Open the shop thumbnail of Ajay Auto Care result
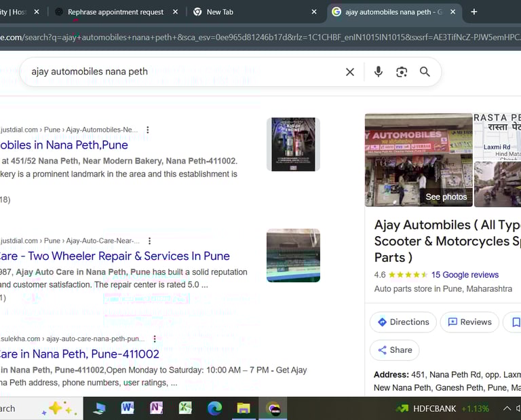521x420 pixels. 293,255
